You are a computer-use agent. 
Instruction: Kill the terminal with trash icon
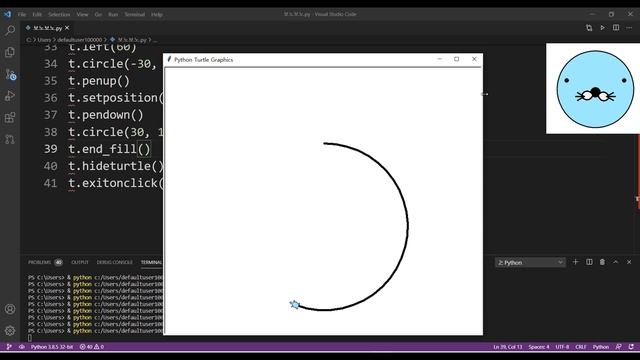pyautogui.click(x=602, y=262)
